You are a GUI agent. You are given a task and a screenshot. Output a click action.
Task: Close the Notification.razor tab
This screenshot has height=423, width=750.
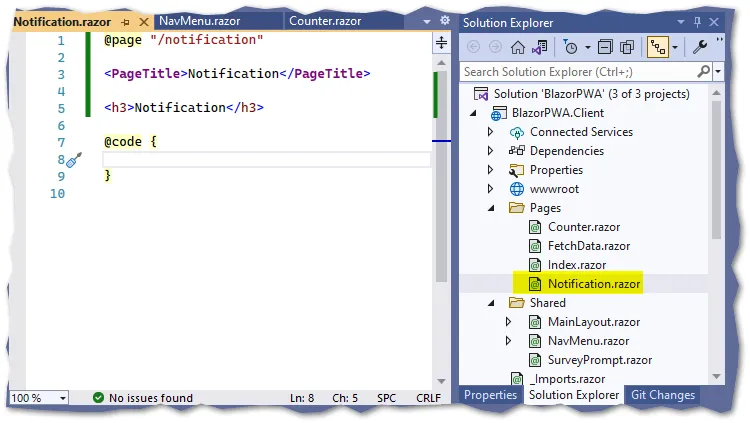pos(143,22)
